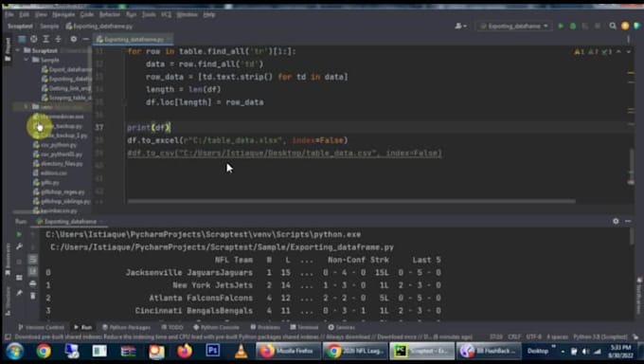This screenshot has width=644, height=364.
Task: Open Terminal tool window
Action: pos(304,327)
